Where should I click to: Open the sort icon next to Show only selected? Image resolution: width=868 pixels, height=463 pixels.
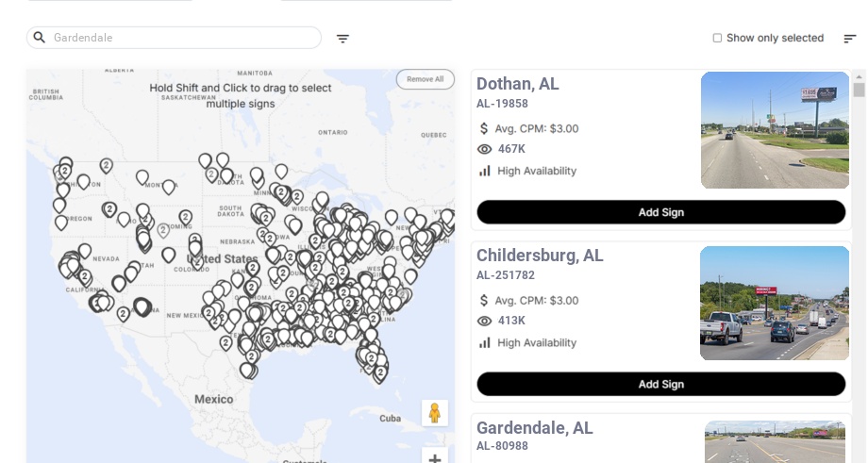click(850, 39)
